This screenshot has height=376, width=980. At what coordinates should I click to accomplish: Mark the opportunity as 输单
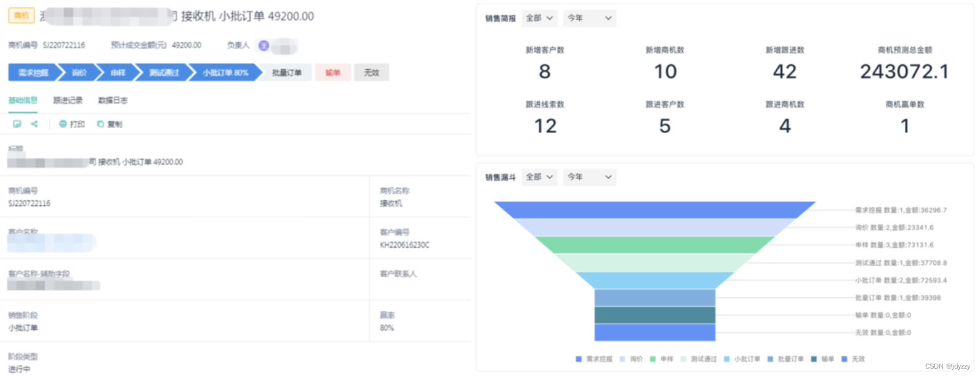pos(333,73)
